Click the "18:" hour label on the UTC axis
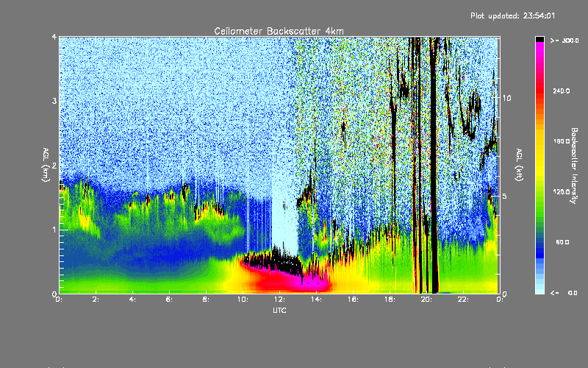Screen dimensions: 588x368 point(390,300)
